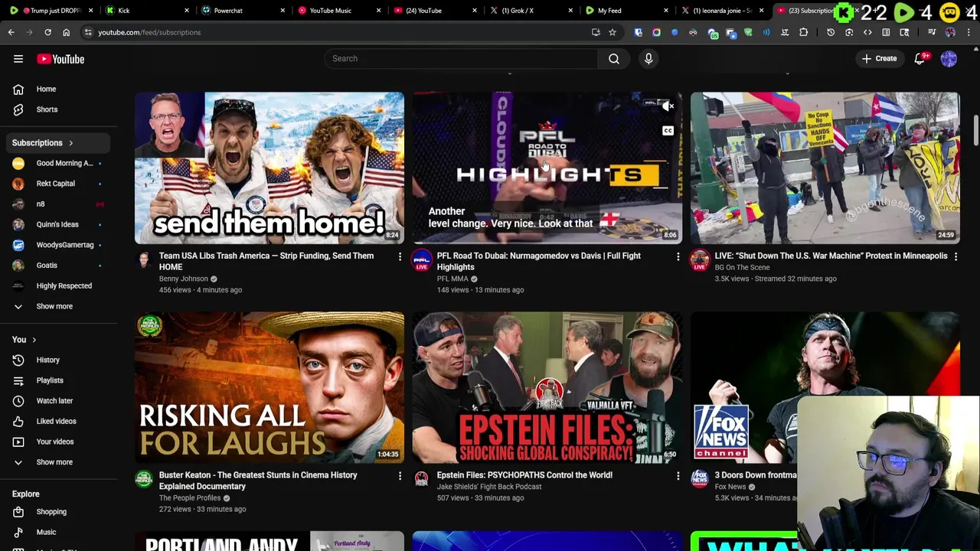Toggle closed captions on PFL preview
980x551 pixels.
coord(668,131)
